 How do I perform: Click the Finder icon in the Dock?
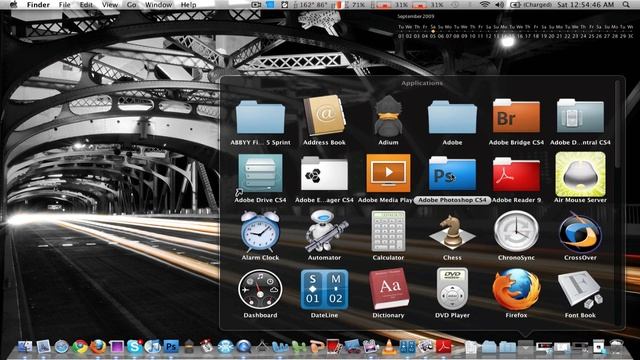(x=25, y=347)
